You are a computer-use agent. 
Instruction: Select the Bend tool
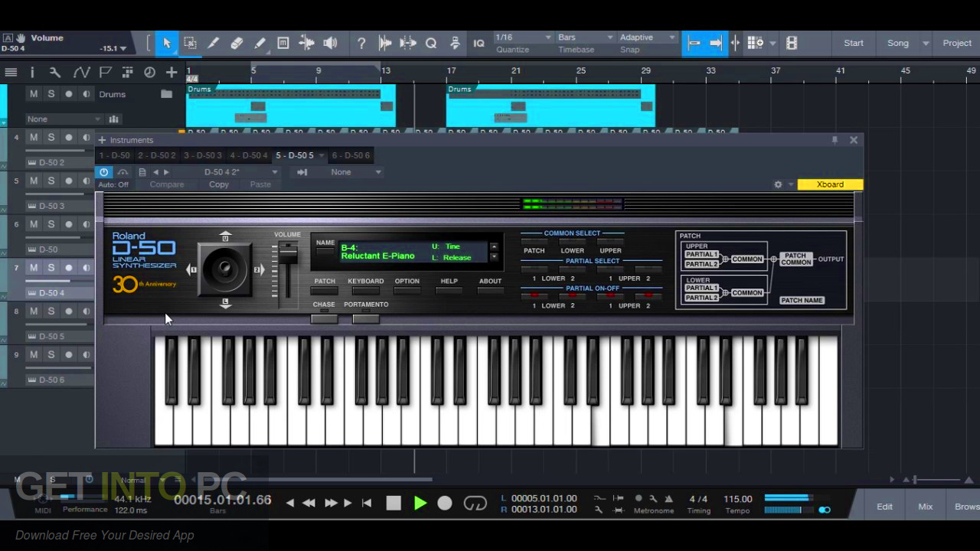tap(307, 44)
